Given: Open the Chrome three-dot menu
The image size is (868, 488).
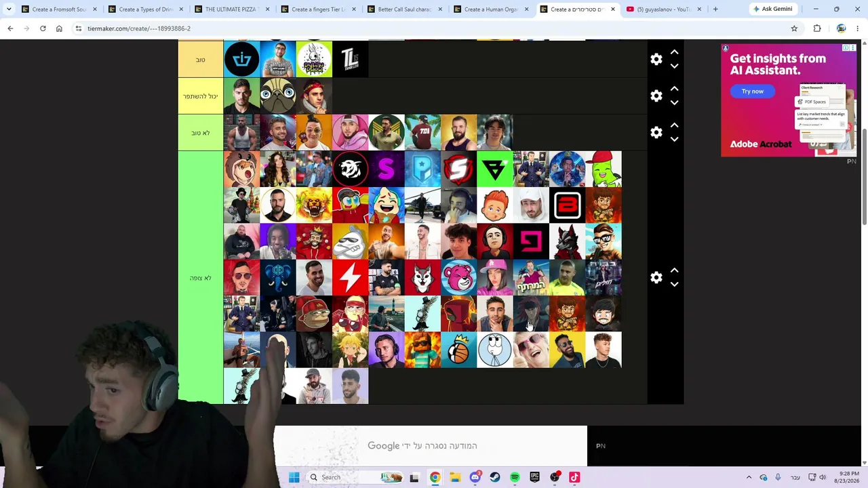Looking at the screenshot, I should tap(858, 28).
